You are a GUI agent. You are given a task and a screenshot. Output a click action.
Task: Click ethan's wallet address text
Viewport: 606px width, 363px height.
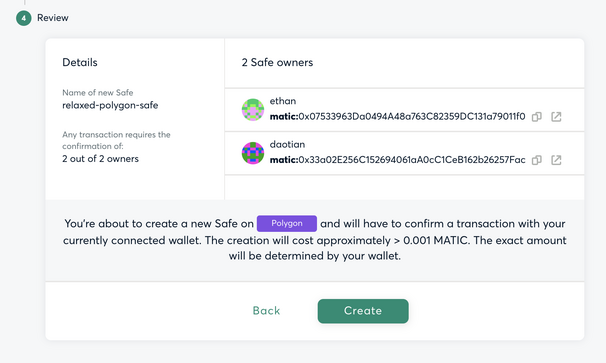coord(397,116)
